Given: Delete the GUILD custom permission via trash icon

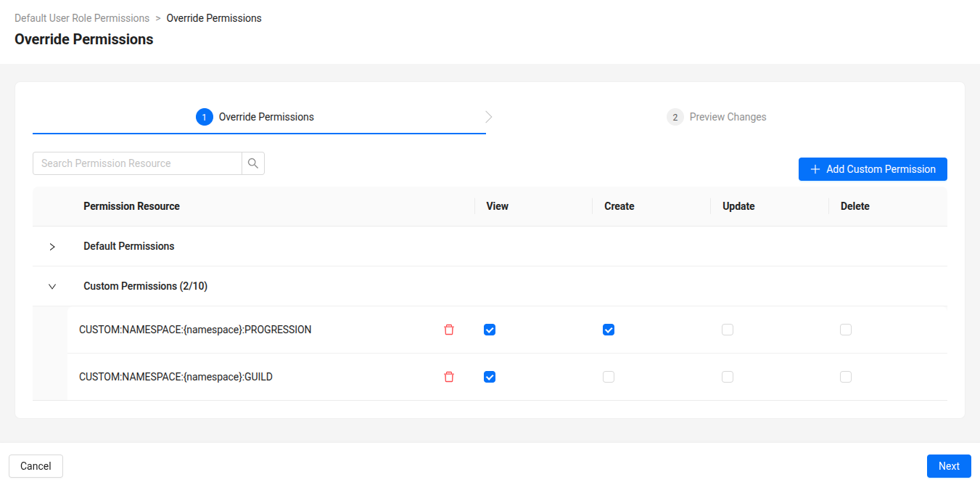Looking at the screenshot, I should (x=449, y=376).
